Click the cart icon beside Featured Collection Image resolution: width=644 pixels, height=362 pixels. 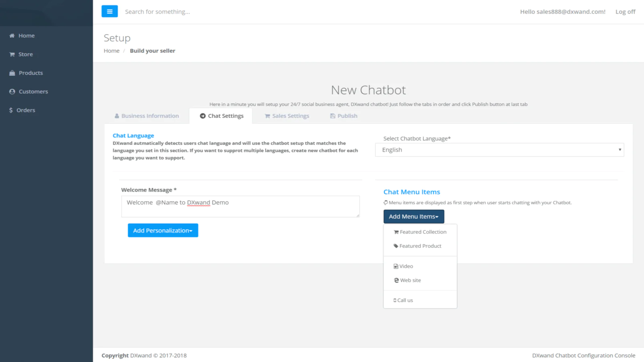396,232
